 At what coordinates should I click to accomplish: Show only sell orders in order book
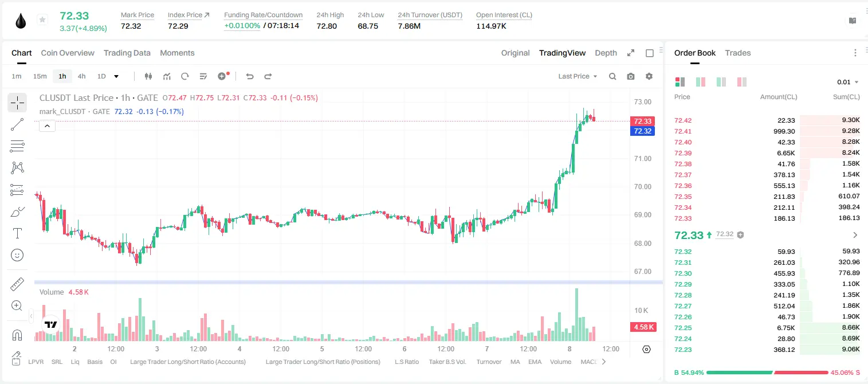click(x=742, y=82)
